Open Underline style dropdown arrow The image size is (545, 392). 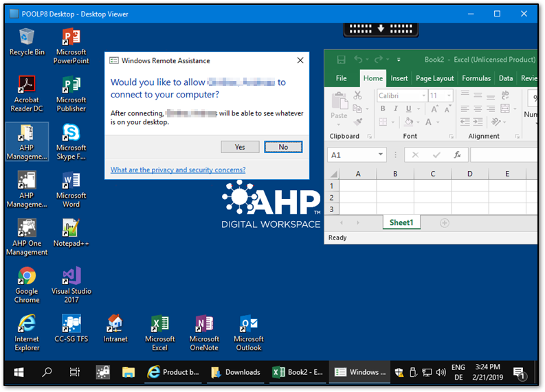click(x=419, y=109)
